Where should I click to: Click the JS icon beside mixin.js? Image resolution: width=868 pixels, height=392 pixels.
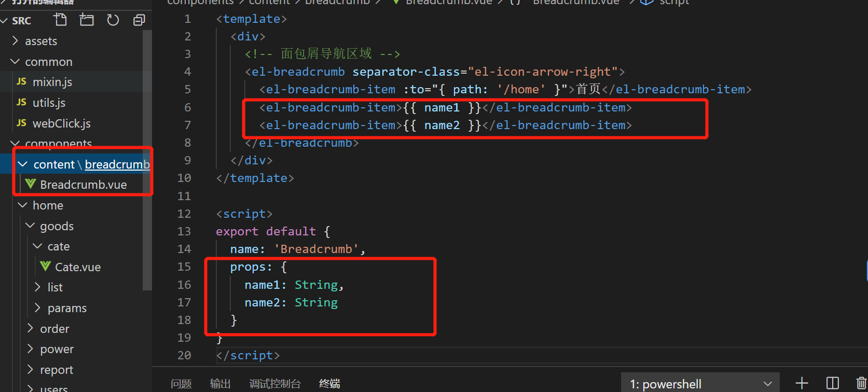pos(21,81)
